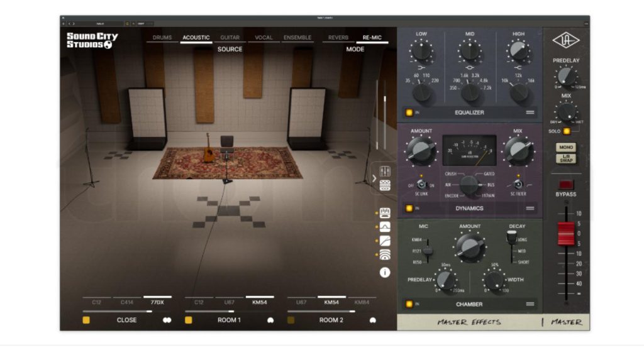Switch to RE-MIC mode
644x355 pixels.
coord(372,37)
